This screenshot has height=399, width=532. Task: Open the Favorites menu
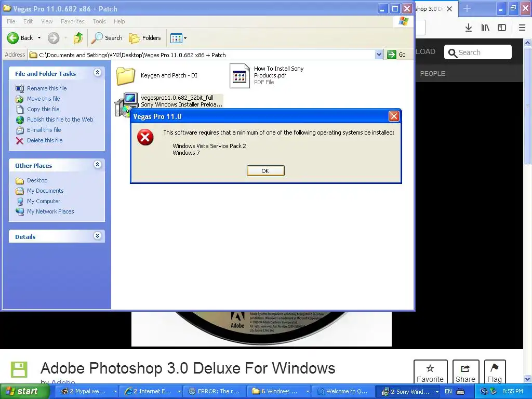(73, 21)
